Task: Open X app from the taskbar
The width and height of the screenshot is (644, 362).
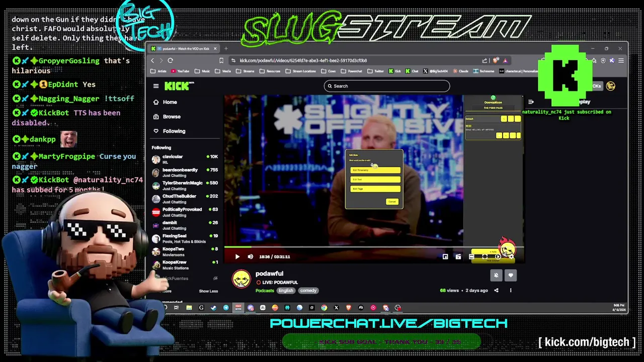Action: pyautogui.click(x=336, y=308)
